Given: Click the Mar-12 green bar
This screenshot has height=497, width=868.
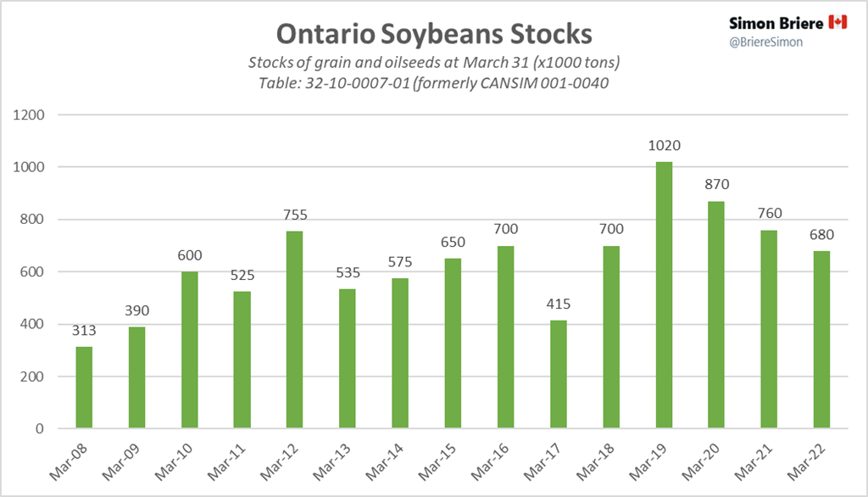Looking at the screenshot, I should 295,330.
